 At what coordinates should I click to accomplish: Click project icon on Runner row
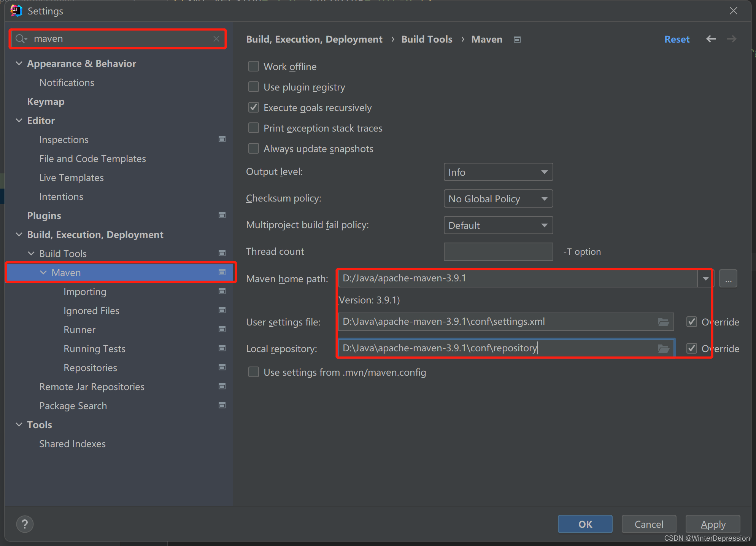222,329
